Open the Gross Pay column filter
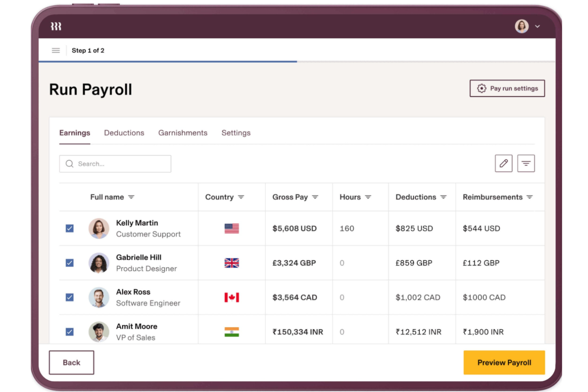This screenshot has width=588, height=392. [316, 197]
